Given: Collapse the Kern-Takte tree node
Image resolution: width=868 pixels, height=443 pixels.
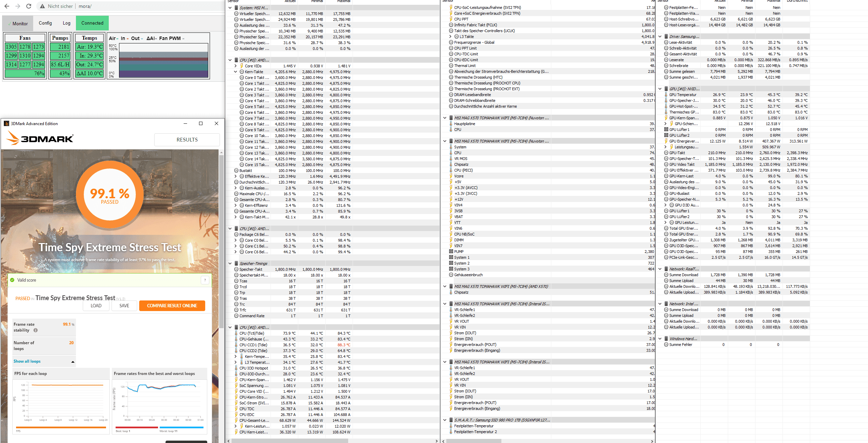Looking at the screenshot, I should tap(235, 72).
